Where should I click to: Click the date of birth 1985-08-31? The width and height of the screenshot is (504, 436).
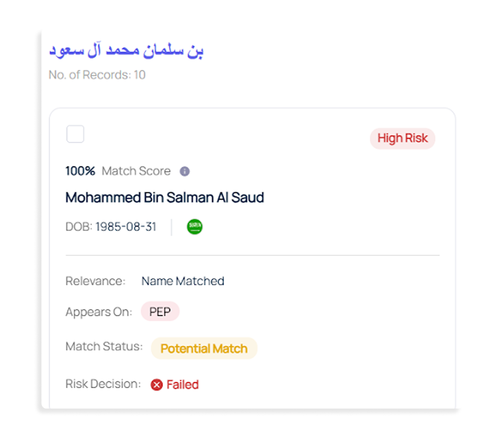click(126, 227)
